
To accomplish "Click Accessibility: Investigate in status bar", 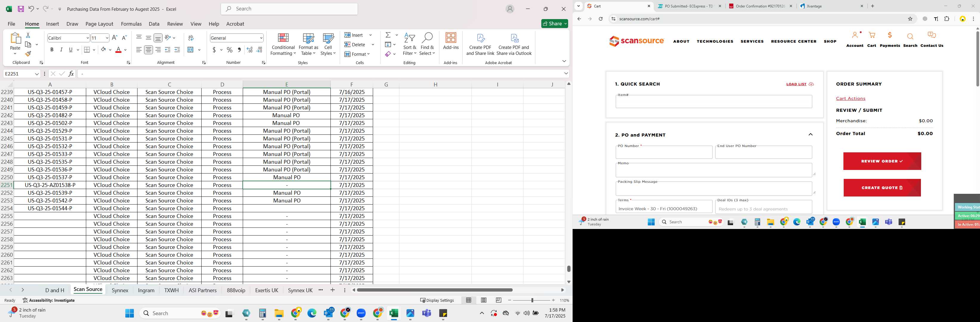I will click(49, 300).
